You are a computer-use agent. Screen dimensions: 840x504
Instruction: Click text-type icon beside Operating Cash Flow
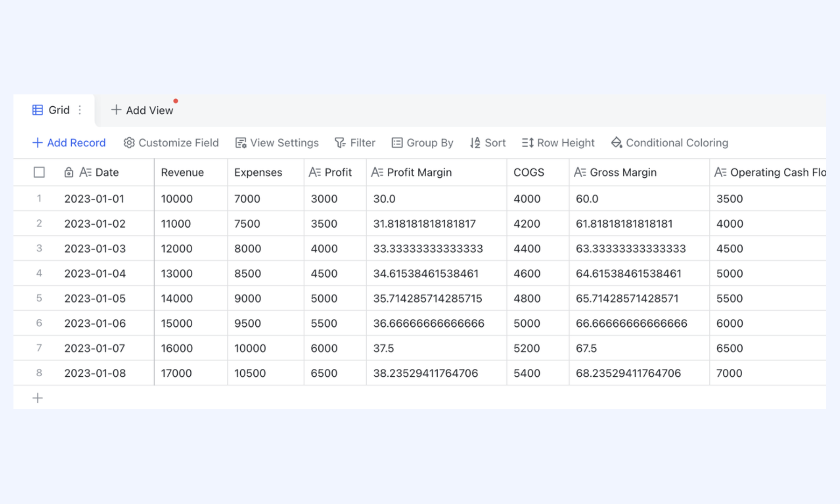[x=720, y=172]
